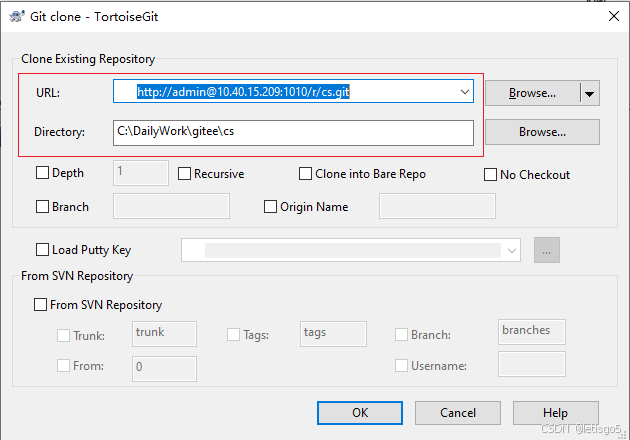The height and width of the screenshot is (440, 630).
Task: Click the TortoiseGit turtle title bar icon
Action: (17, 16)
